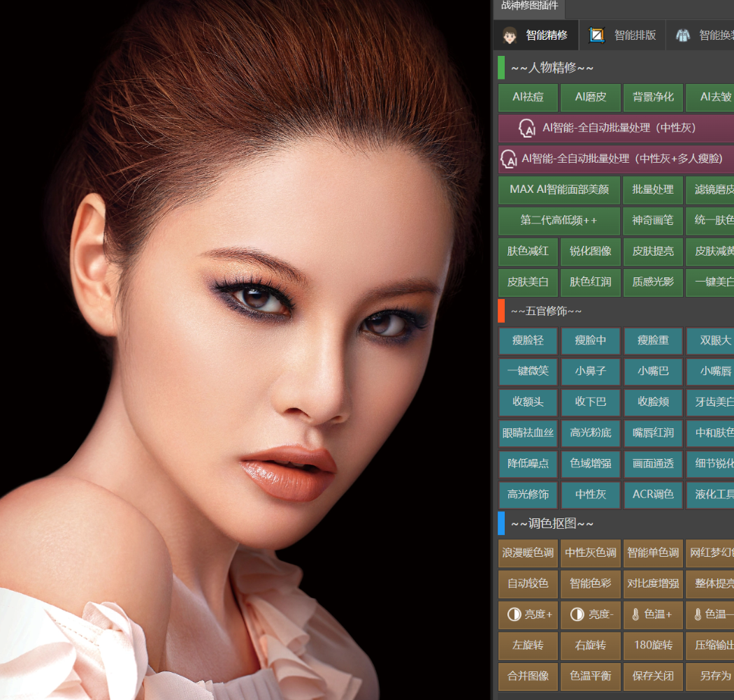Click the face icon on 智能精修 tab

click(510, 35)
